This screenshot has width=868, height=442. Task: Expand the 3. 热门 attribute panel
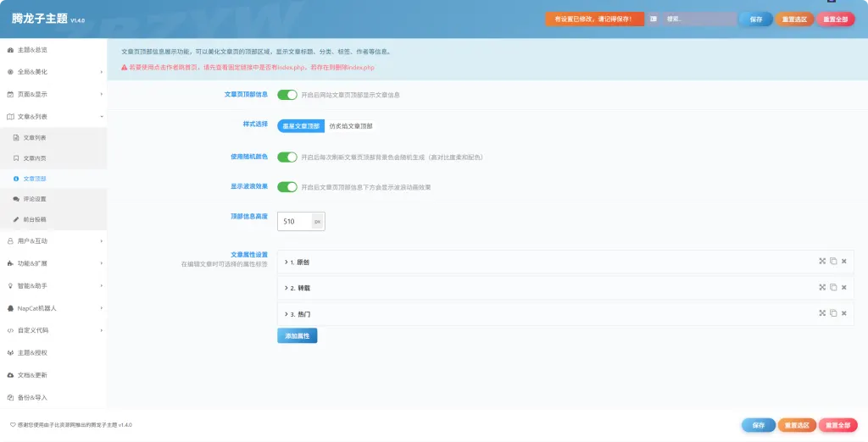point(565,313)
